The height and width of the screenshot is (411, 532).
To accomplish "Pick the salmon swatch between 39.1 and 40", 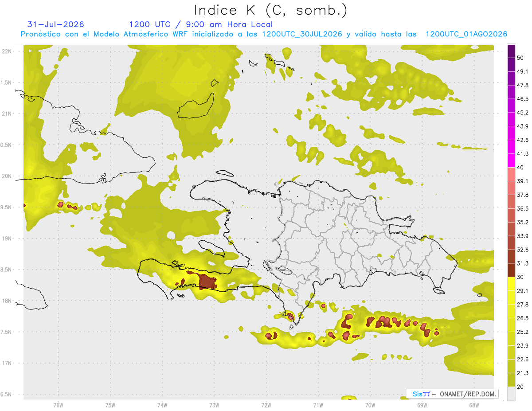I will (511, 174).
